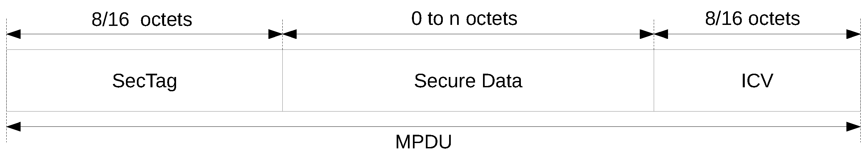The width and height of the screenshot is (868, 154).
Task: Click the "8/16 octets" label above SecTag
Action: tap(142, 20)
